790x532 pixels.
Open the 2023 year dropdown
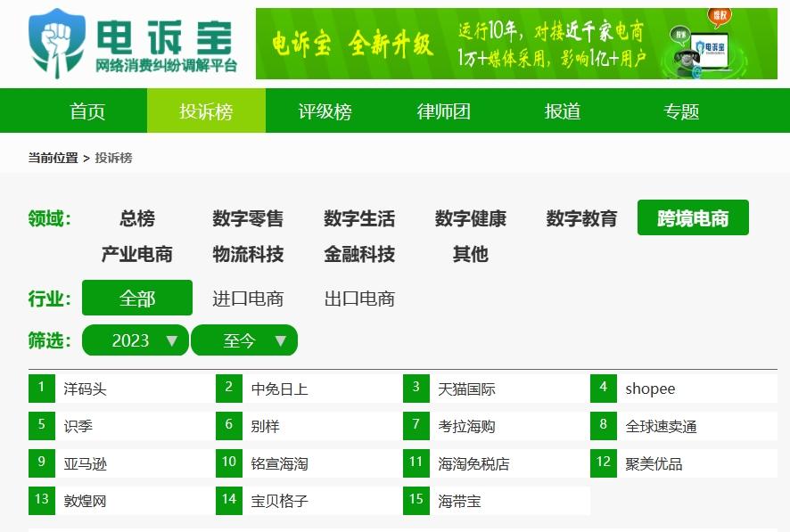136,340
